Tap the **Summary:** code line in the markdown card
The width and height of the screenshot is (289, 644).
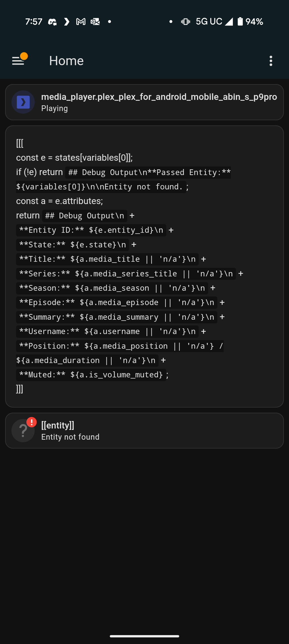(116, 317)
